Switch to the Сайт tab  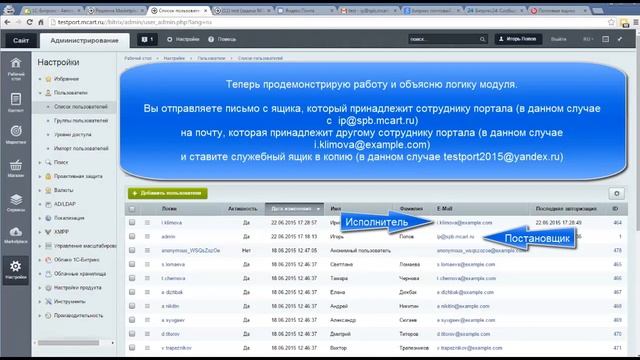point(21,40)
